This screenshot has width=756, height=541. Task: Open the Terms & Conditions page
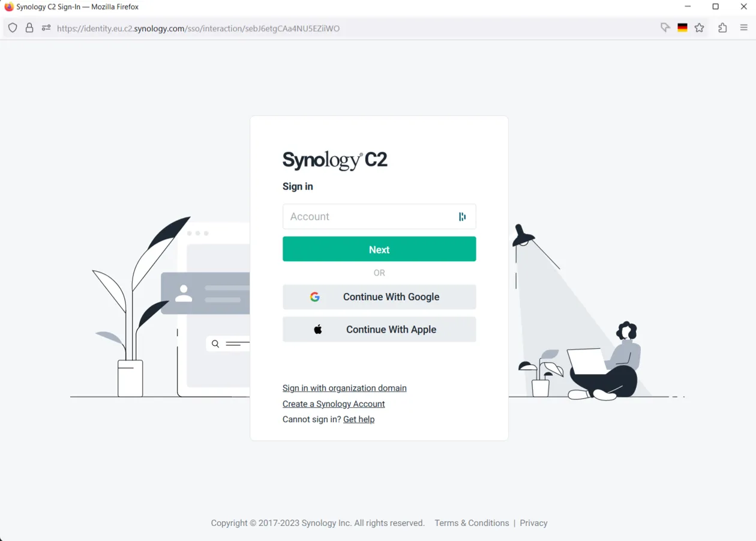[x=472, y=522]
